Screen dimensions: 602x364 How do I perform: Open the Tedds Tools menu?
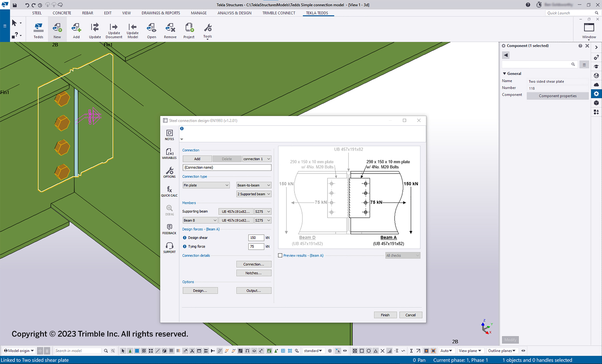click(207, 30)
